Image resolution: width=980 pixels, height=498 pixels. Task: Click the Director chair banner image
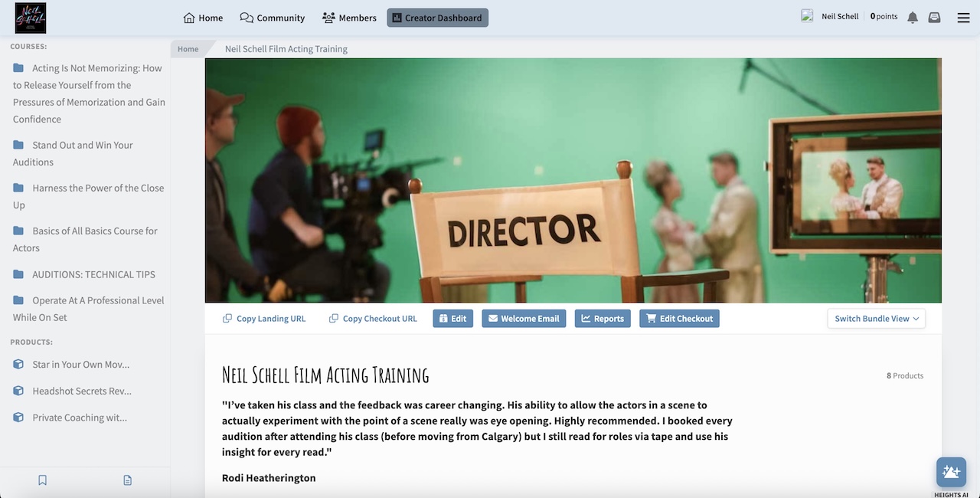click(x=573, y=181)
